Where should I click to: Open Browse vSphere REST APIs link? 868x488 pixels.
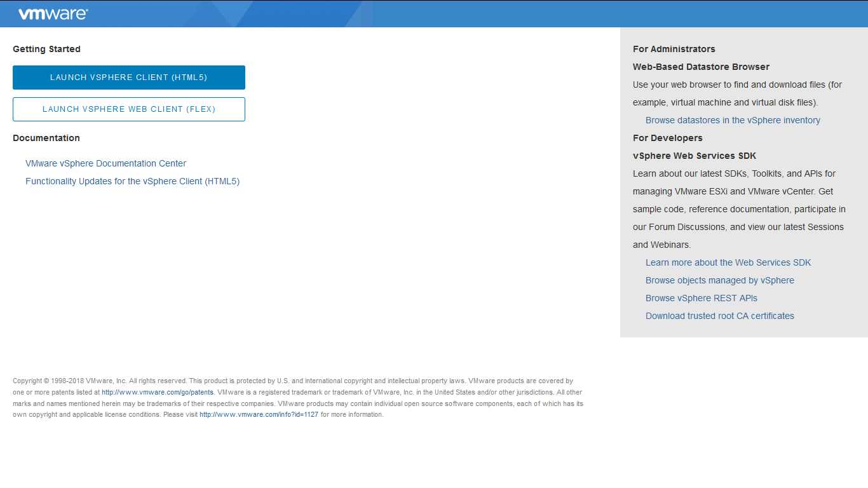tap(701, 298)
